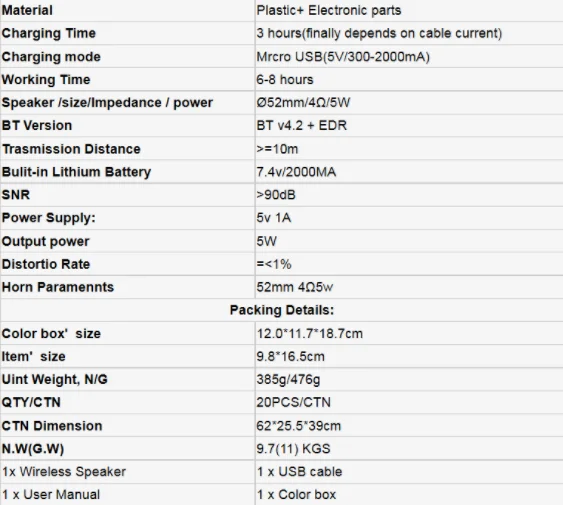Screen dimensions: 563x505
Task: Select the BT v4.2 + EDR value
Action: [302, 125]
